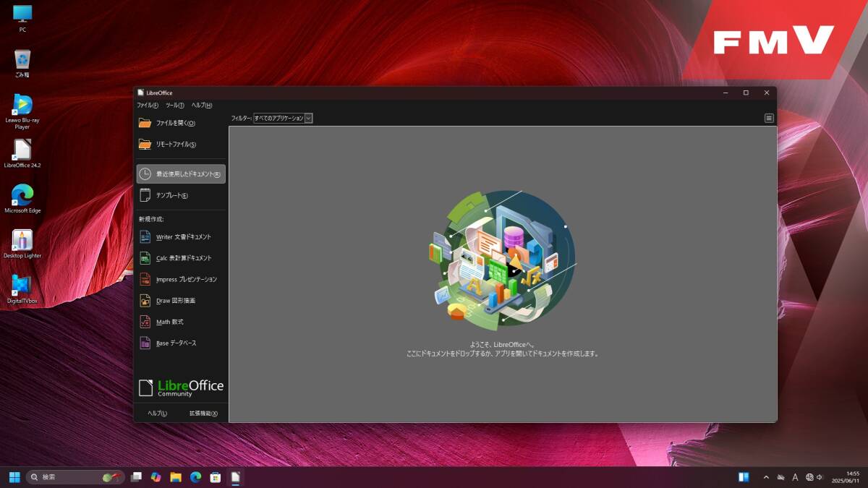Open the テンプレート templates list
The width and height of the screenshot is (868, 488).
pyautogui.click(x=181, y=195)
